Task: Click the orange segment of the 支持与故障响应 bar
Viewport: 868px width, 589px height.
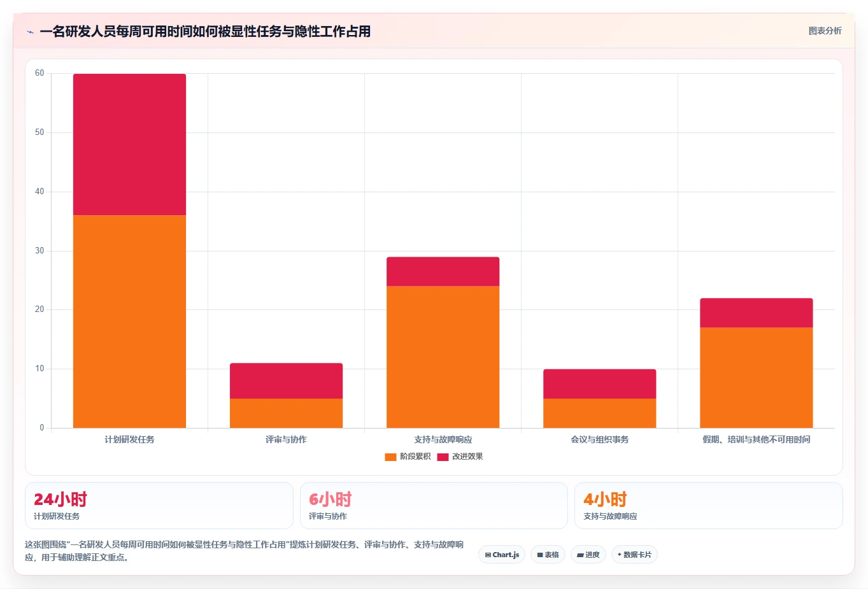Action: pos(443,357)
